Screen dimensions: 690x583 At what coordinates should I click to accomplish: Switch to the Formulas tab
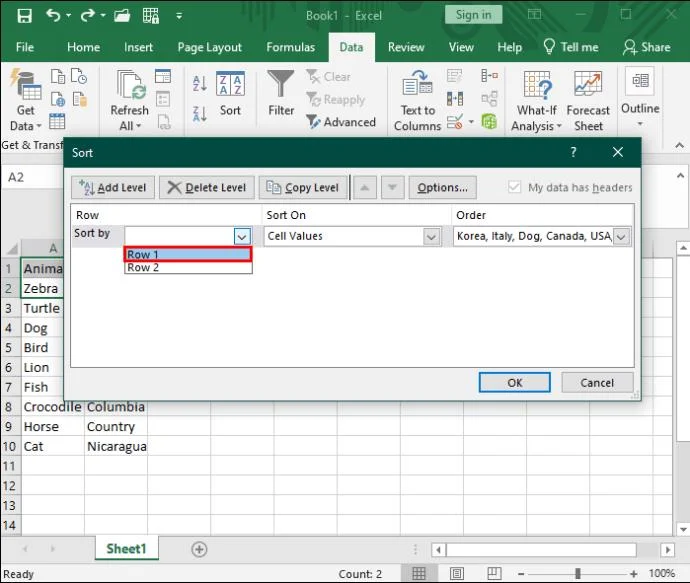(290, 47)
